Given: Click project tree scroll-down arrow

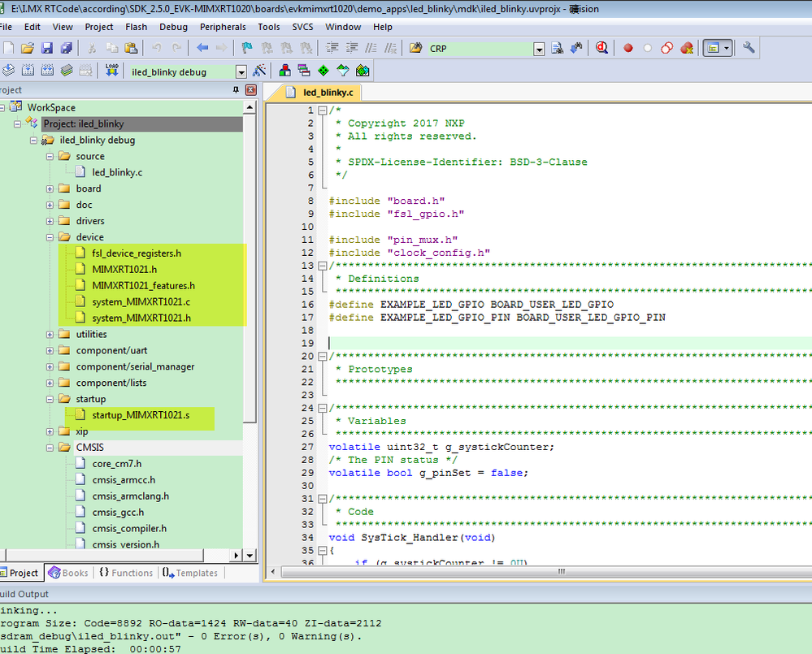Looking at the screenshot, I should point(250,556).
